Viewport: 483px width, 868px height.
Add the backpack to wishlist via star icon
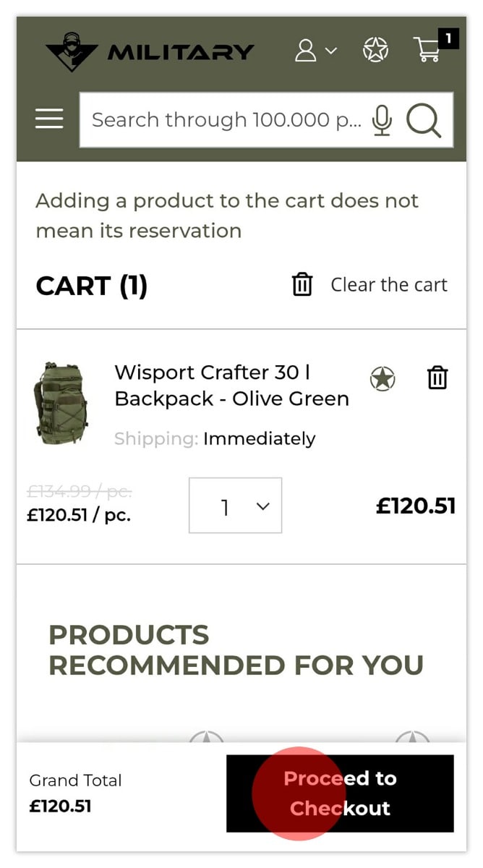click(382, 378)
